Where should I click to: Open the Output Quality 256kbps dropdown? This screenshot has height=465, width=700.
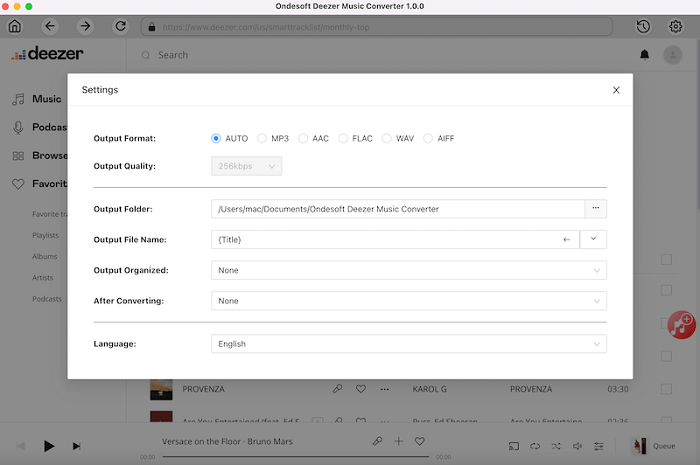(246, 166)
